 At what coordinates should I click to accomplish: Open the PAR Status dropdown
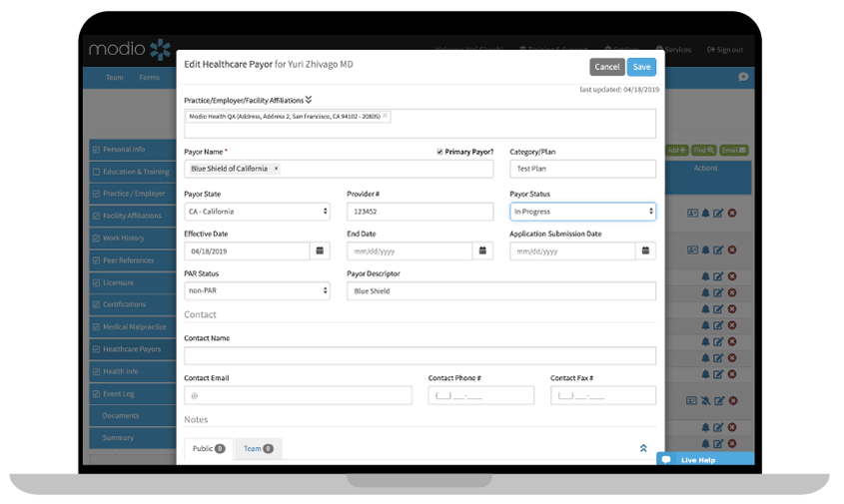[257, 290]
